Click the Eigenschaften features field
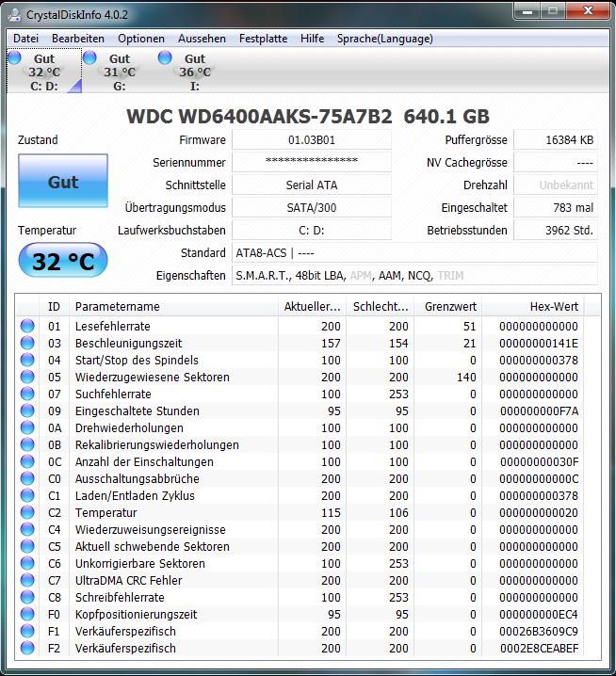616x676 pixels. pyautogui.click(x=415, y=276)
